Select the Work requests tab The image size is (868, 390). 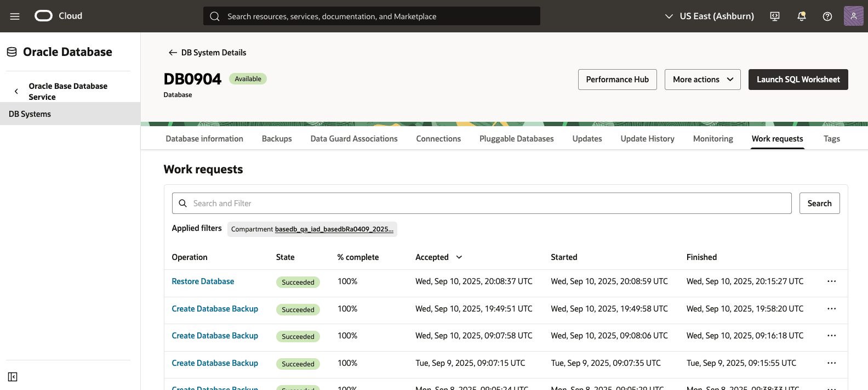[x=778, y=139]
